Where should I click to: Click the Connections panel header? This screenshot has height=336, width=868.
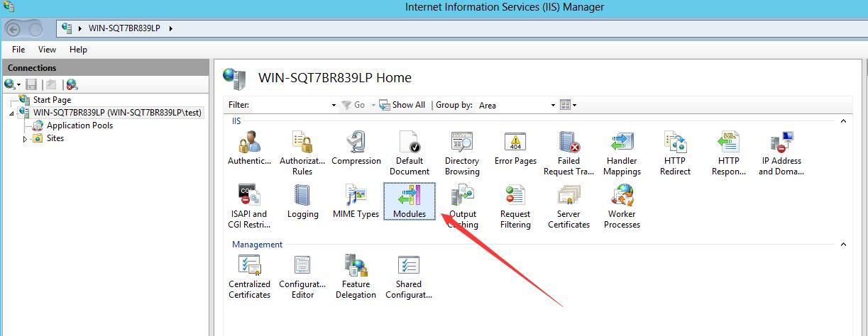click(105, 68)
